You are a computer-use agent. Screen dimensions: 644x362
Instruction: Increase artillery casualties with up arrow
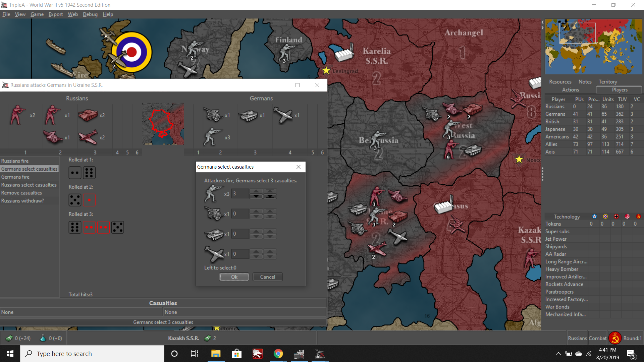pyautogui.click(x=256, y=211)
